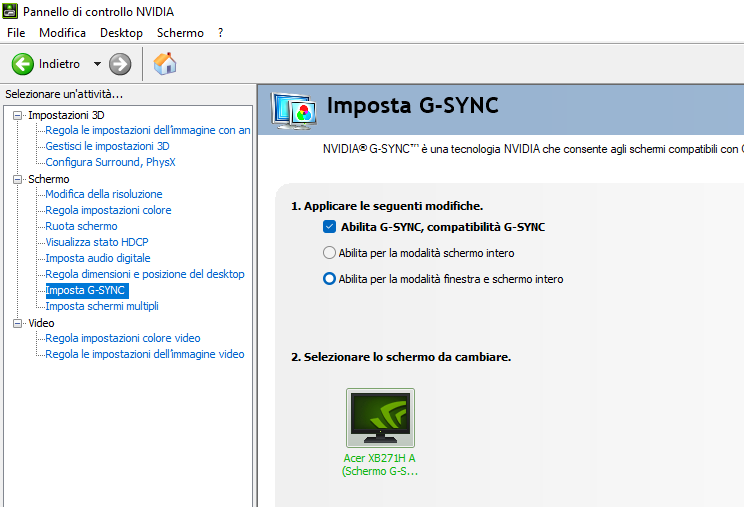Image resolution: width=744 pixels, height=507 pixels.
Task: Collapse the Video tree node
Action: pos(18,323)
